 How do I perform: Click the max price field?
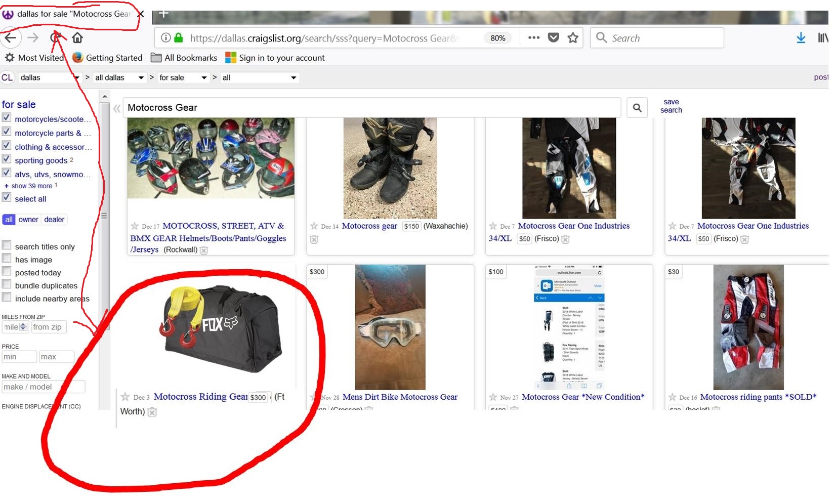[57, 357]
